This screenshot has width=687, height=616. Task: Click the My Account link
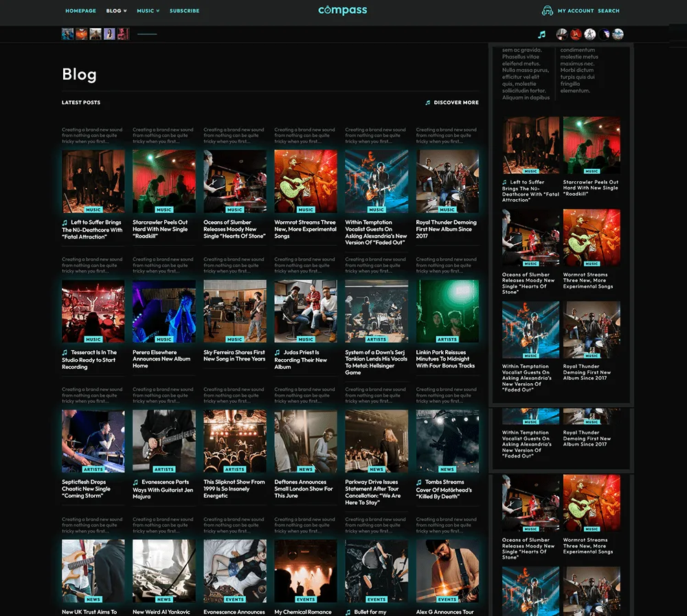pos(576,11)
